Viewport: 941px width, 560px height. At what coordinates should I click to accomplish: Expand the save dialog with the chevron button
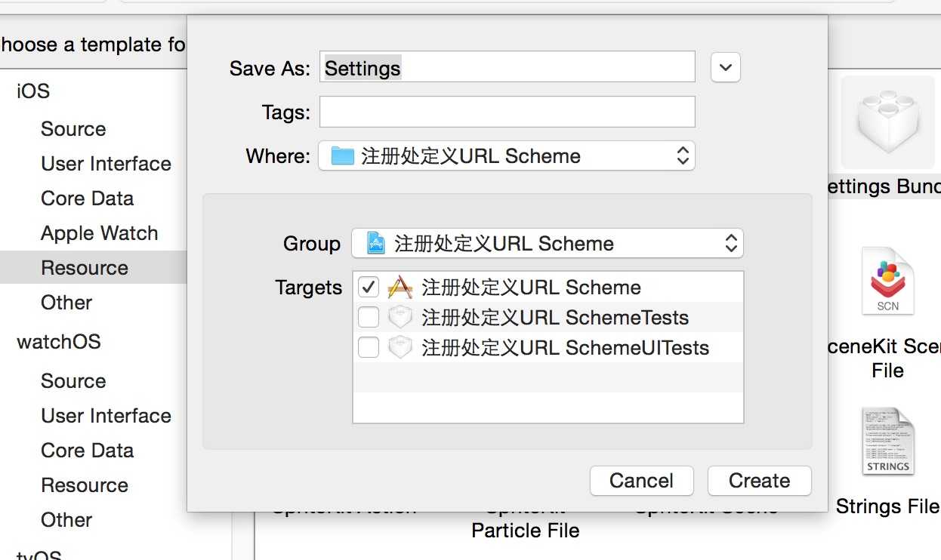coord(725,67)
